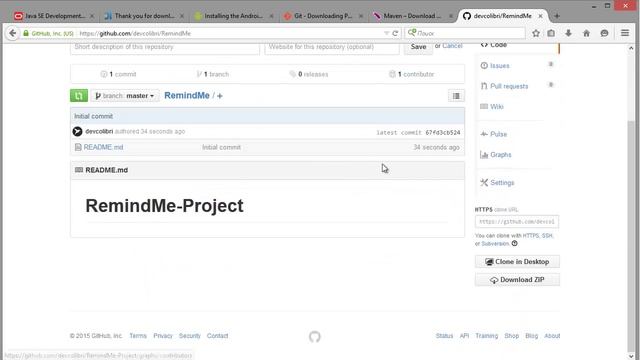Open the Status footer link

coord(444,336)
